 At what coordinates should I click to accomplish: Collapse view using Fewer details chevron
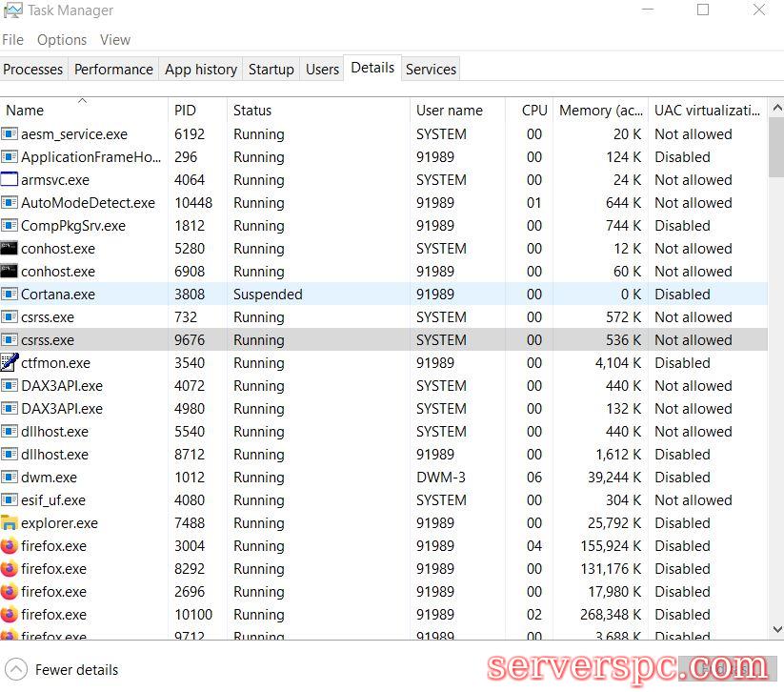pos(15,669)
